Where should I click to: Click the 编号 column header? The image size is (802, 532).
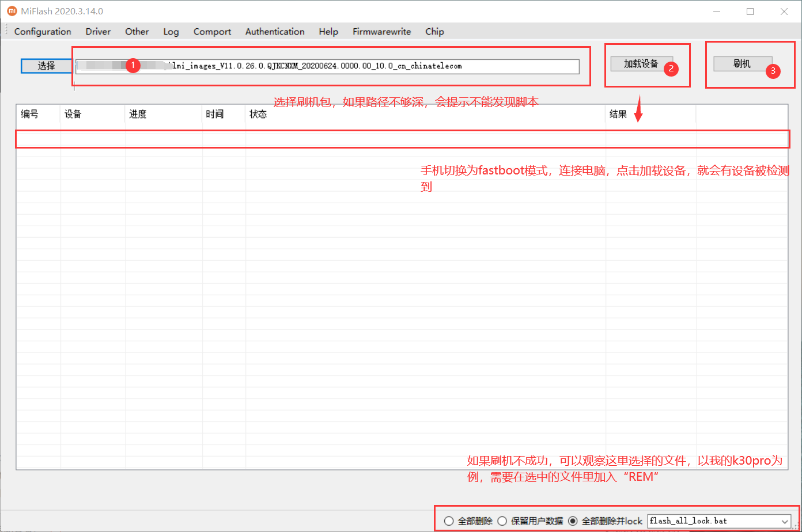pos(38,114)
